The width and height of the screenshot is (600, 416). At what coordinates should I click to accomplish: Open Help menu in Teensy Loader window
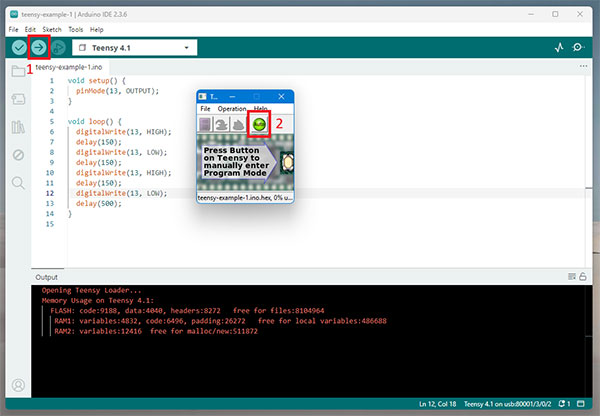[x=261, y=109]
